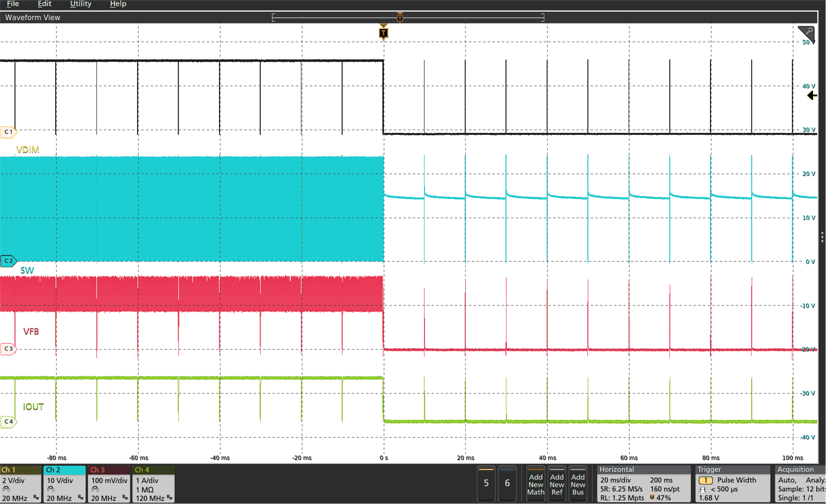
Task: Open the Ch 4 settings badge
Action: [153, 484]
